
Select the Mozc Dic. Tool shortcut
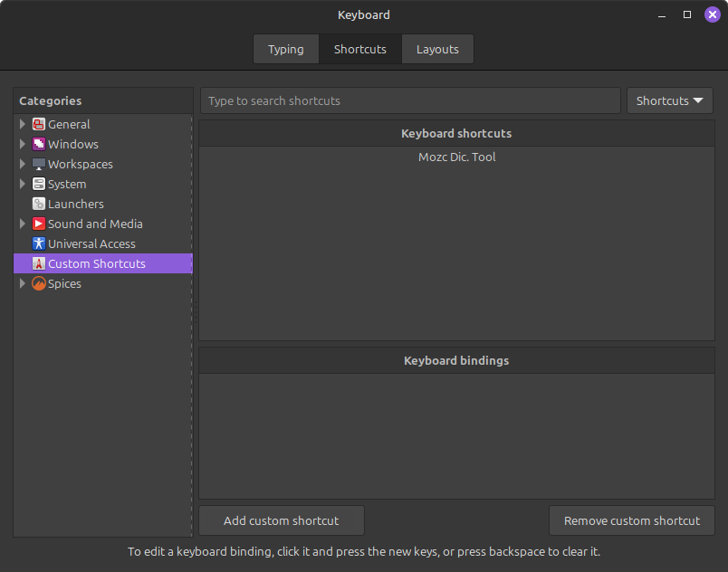456,157
